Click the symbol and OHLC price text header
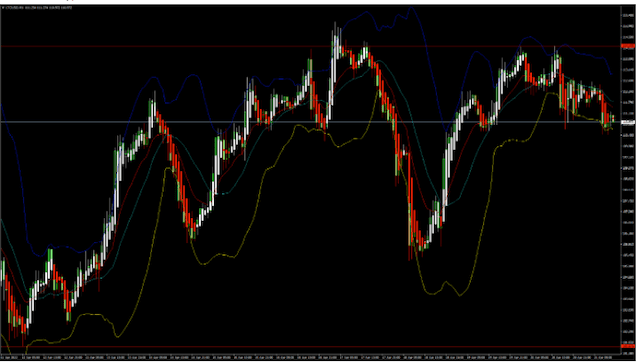 pos(39,8)
